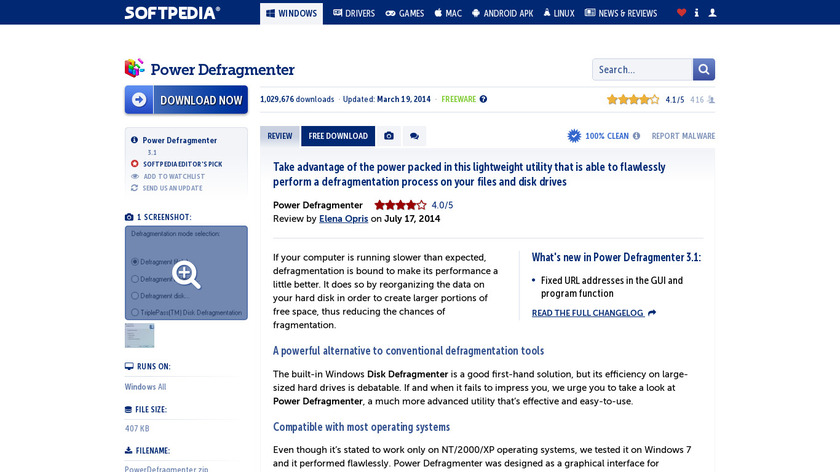Click the changelog arrow icon
The width and height of the screenshot is (840, 472).
pos(652,313)
